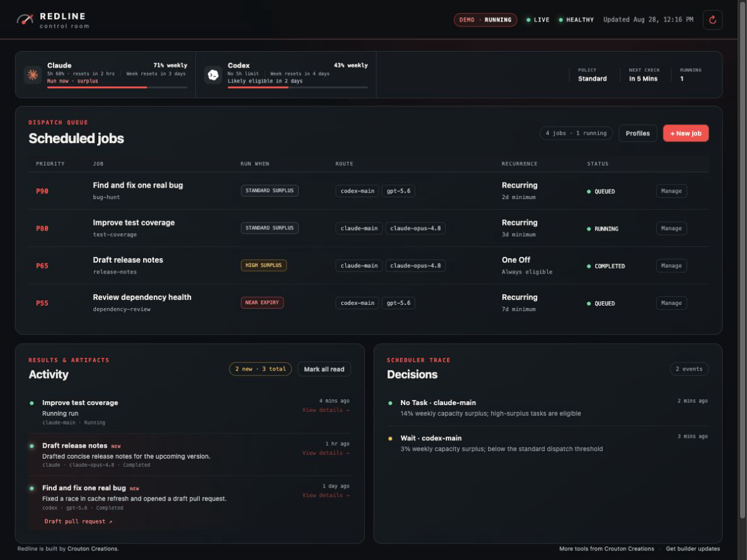Click the 'Wait · codex-main' decision title
Viewport: 747px width, 560px height.
[431, 438]
